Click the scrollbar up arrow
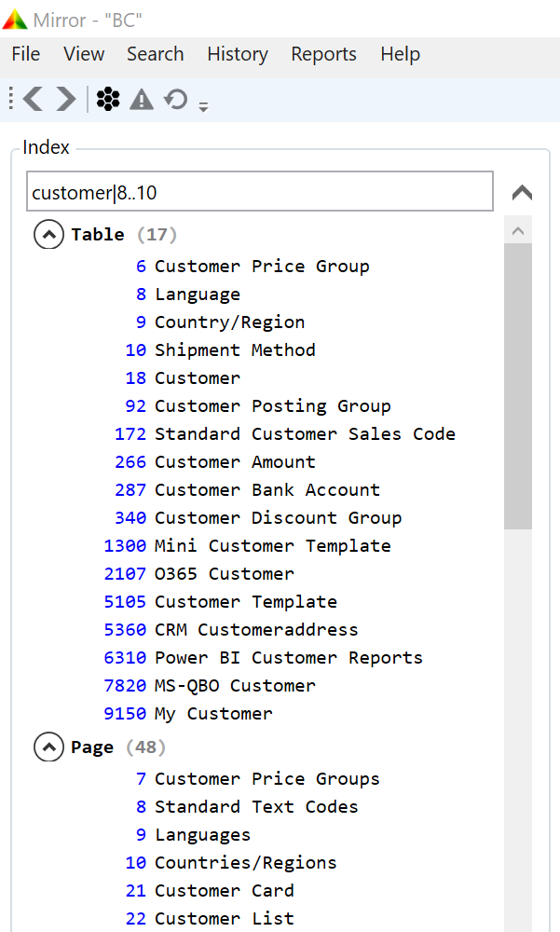 coord(518,230)
